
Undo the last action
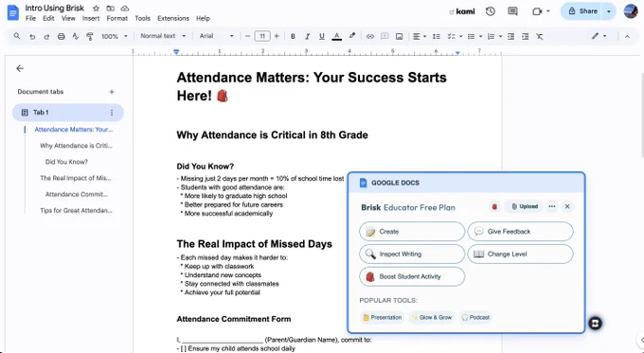click(32, 37)
